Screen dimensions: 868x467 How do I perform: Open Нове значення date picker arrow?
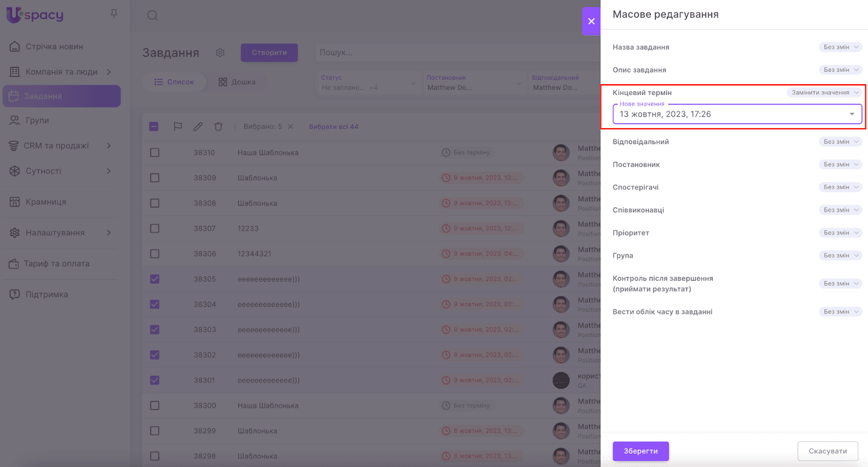[x=852, y=114]
